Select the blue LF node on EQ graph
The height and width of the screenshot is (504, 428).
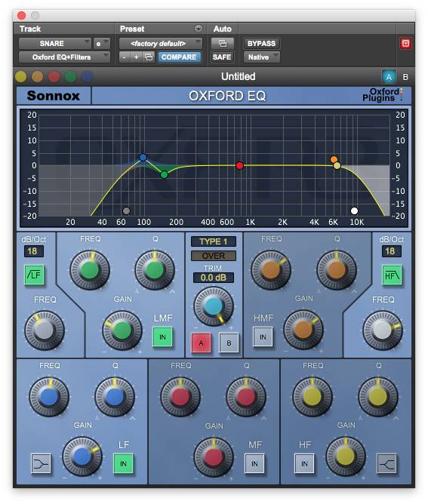click(x=143, y=157)
